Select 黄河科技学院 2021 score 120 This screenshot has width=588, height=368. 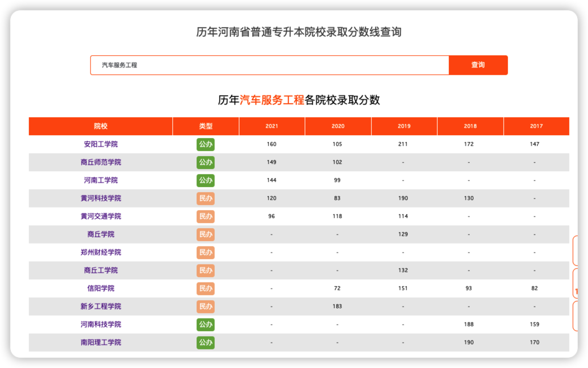[x=271, y=198]
